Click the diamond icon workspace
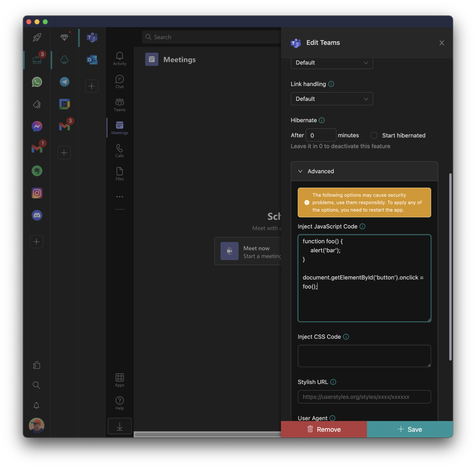The height and width of the screenshot is (468, 476). click(64, 37)
